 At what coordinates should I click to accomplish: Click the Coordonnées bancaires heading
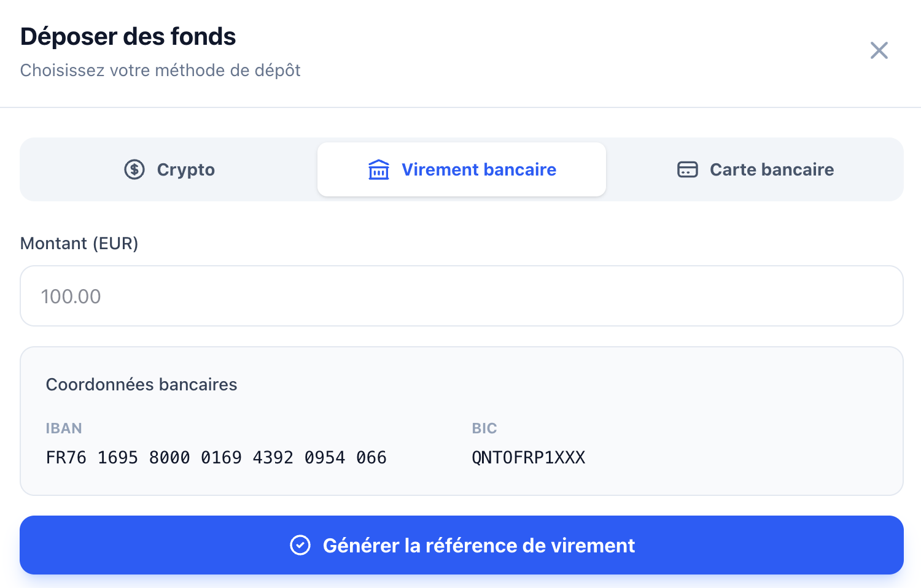[x=141, y=385]
